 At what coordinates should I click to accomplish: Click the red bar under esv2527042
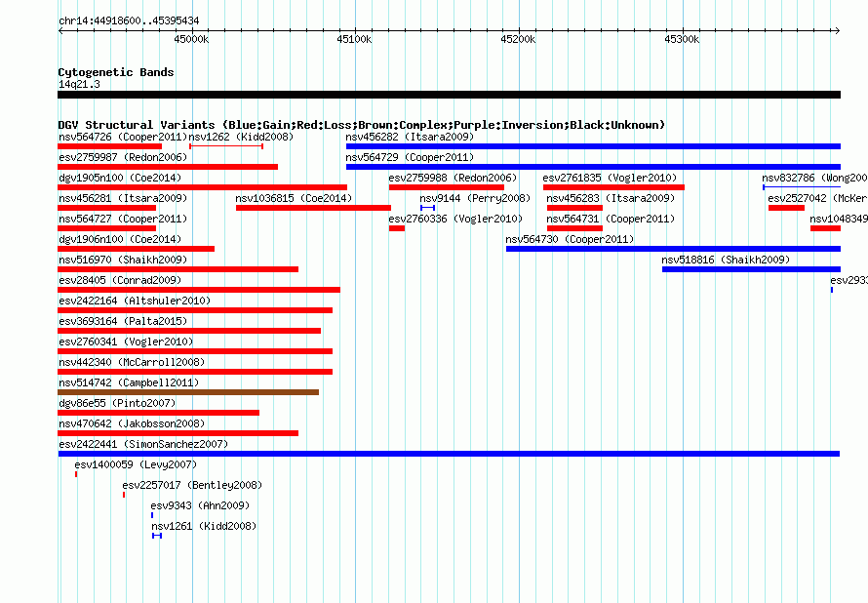787,208
